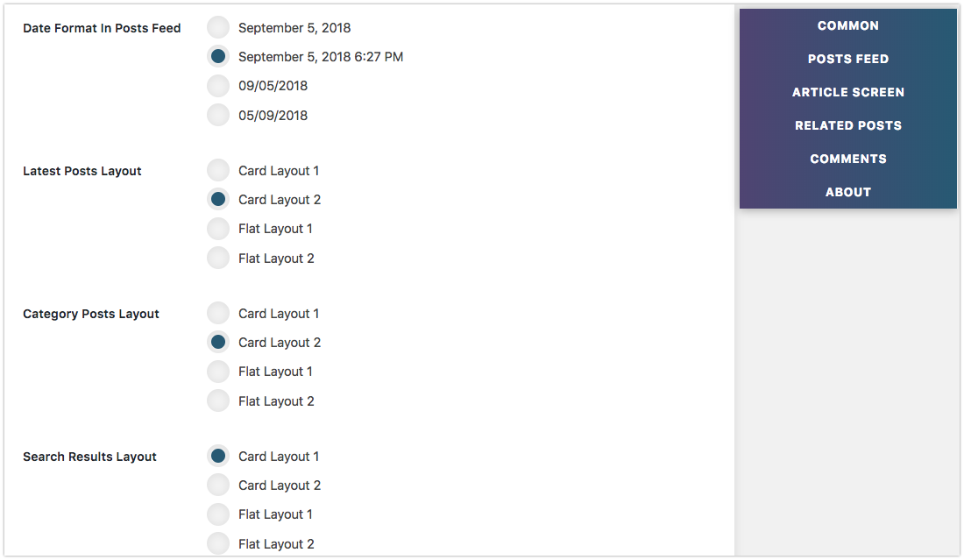Image resolution: width=964 pixels, height=560 pixels.
Task: Select Card Layout 2 for Latest Posts
Action: (x=217, y=199)
